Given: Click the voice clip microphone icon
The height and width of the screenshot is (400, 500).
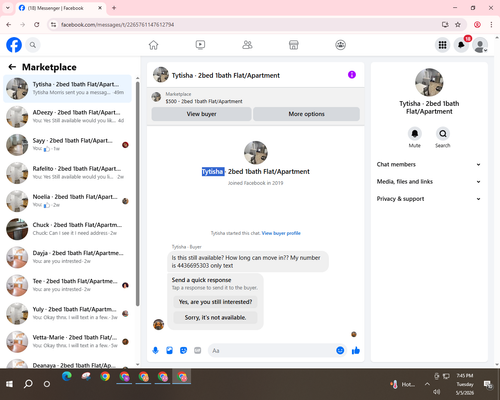Looking at the screenshot, I should [155, 350].
